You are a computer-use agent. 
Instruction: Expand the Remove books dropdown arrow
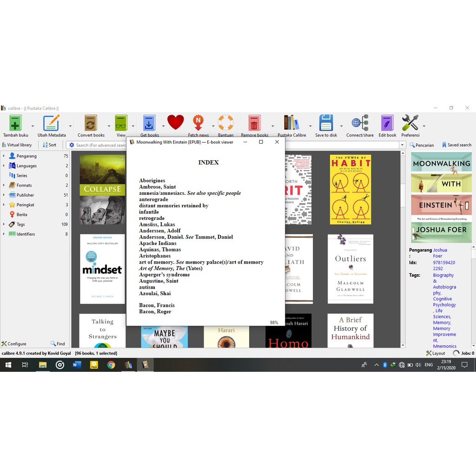272,126
